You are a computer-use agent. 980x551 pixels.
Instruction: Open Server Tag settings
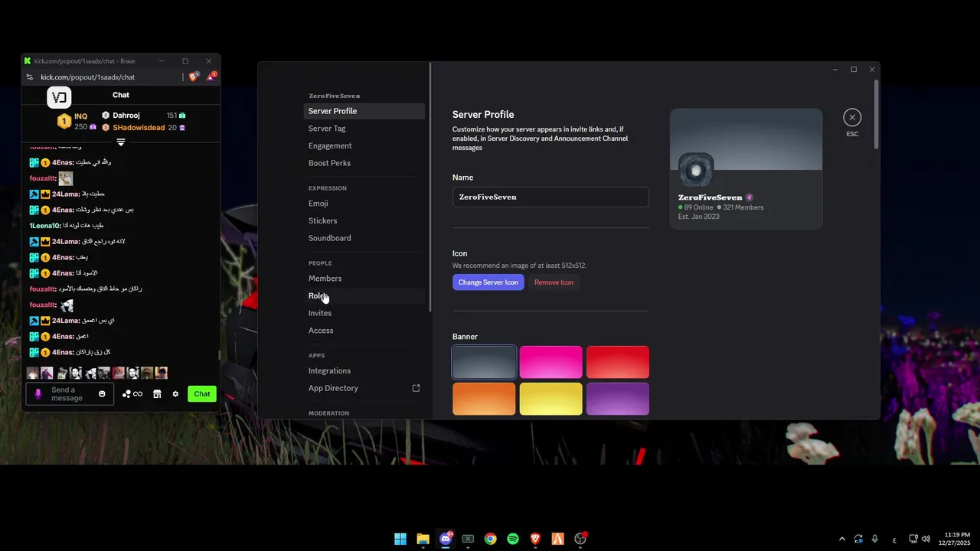(x=364, y=129)
